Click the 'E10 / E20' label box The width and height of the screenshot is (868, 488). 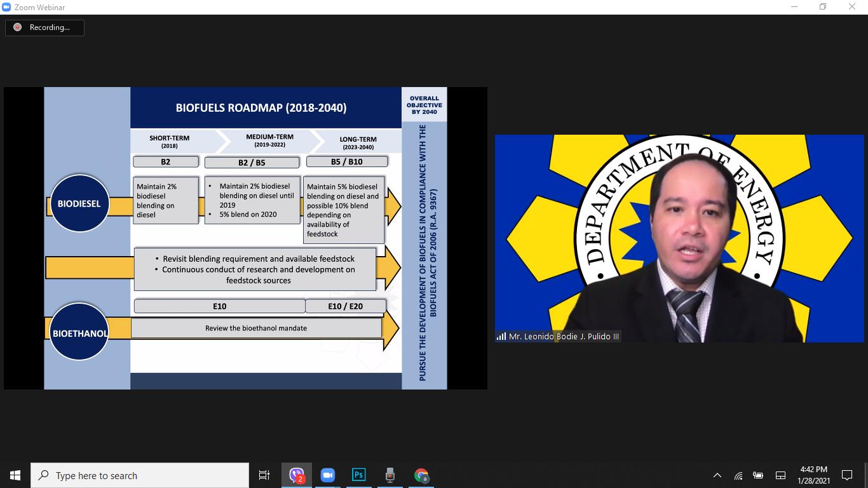(x=345, y=306)
